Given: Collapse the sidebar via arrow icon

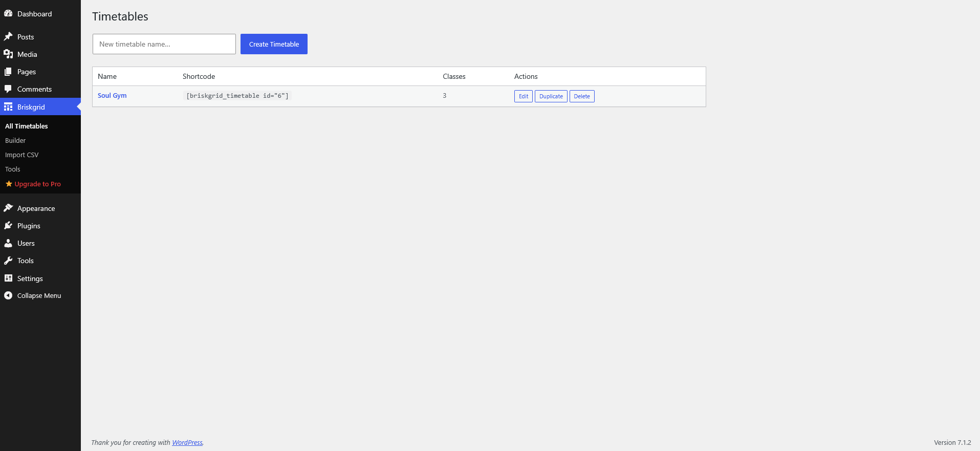Looking at the screenshot, I should tap(8, 295).
